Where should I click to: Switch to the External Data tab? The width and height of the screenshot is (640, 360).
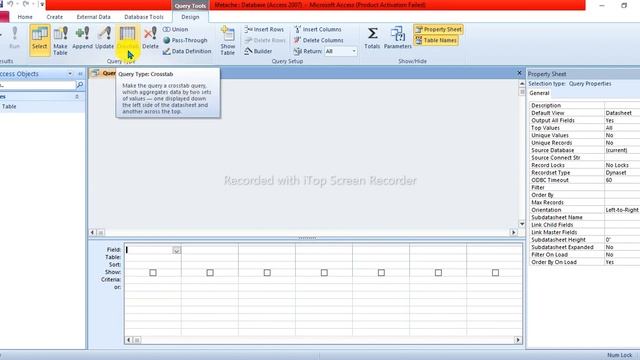(93, 17)
